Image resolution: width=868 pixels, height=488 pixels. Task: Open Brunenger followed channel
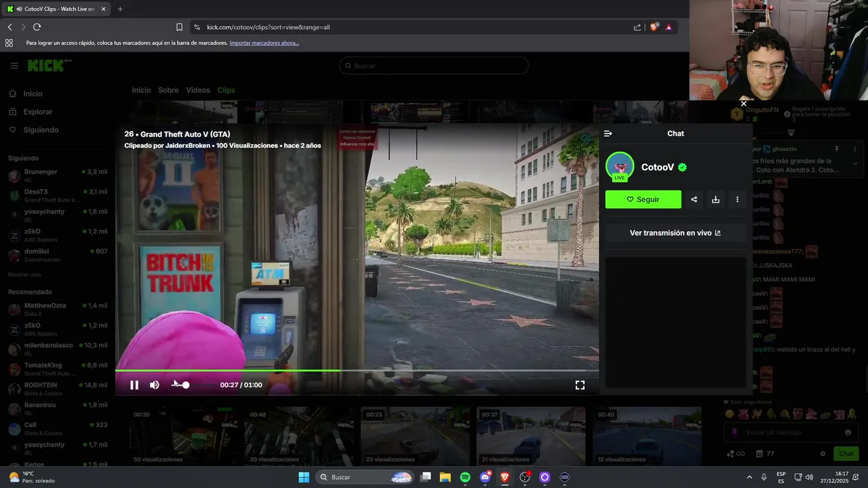[x=58, y=175]
